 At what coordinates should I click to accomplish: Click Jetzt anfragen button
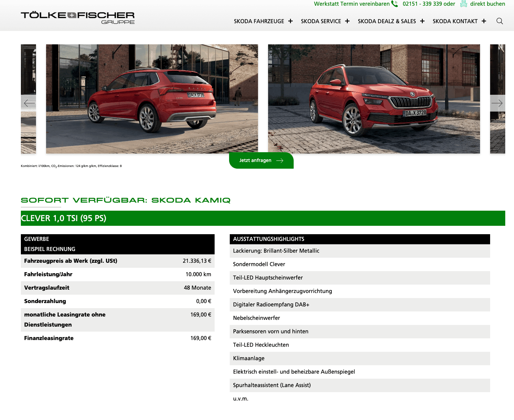point(261,160)
